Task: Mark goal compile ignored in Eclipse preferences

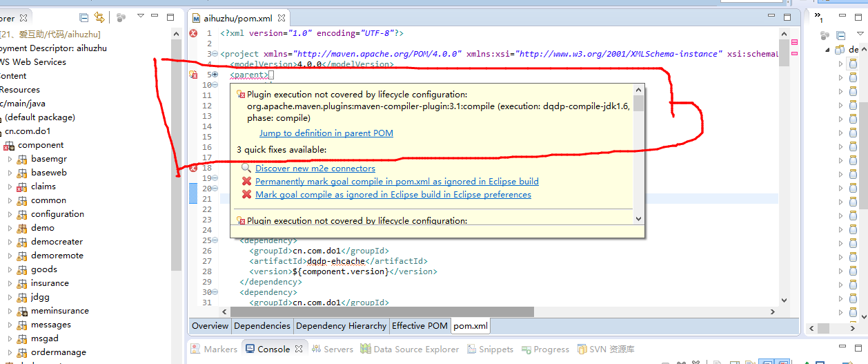Action: pyautogui.click(x=393, y=194)
